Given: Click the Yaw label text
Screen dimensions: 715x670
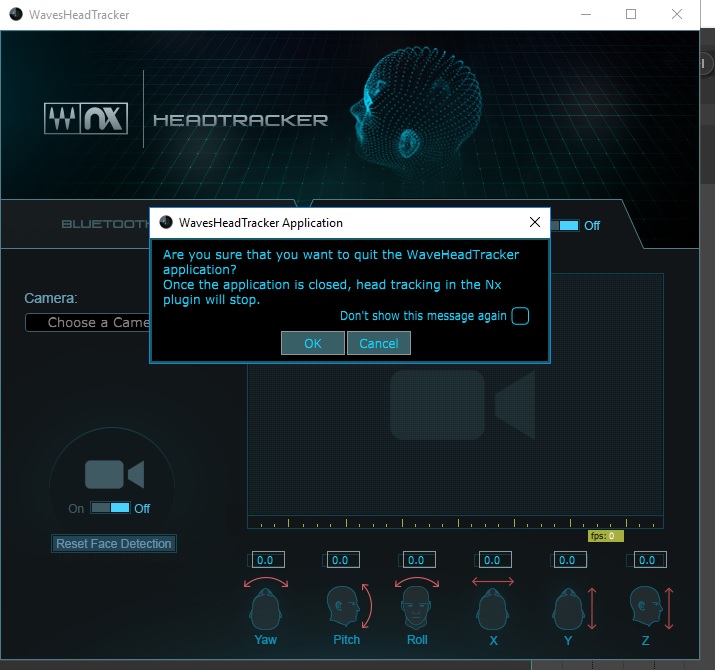Looking at the screenshot, I should pyautogui.click(x=266, y=639).
